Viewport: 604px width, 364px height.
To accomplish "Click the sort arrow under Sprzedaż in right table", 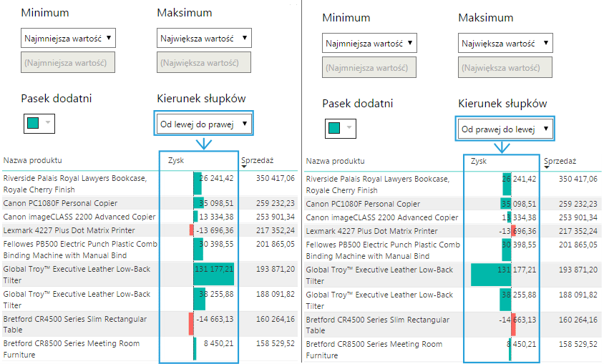I will pyautogui.click(x=547, y=167).
